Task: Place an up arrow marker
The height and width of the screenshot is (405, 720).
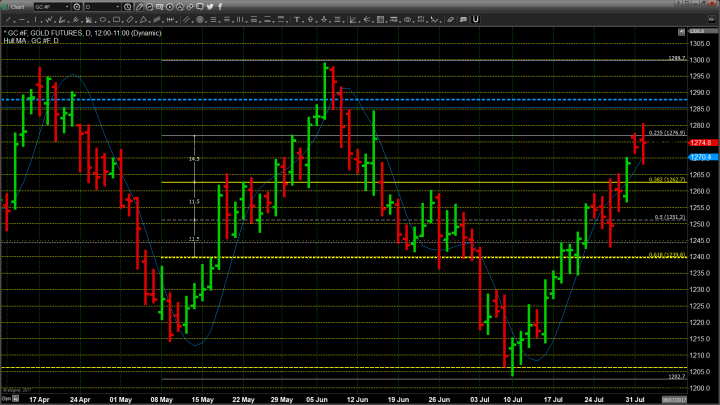Action: point(310,19)
